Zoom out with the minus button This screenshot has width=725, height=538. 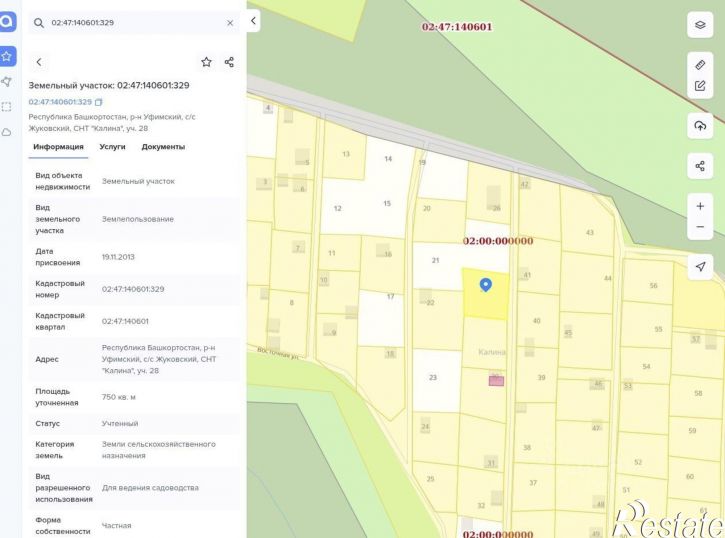(x=700, y=227)
